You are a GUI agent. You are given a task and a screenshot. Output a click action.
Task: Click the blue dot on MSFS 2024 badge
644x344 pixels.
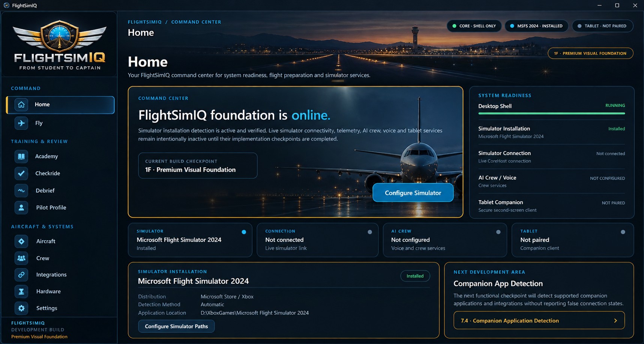512,26
